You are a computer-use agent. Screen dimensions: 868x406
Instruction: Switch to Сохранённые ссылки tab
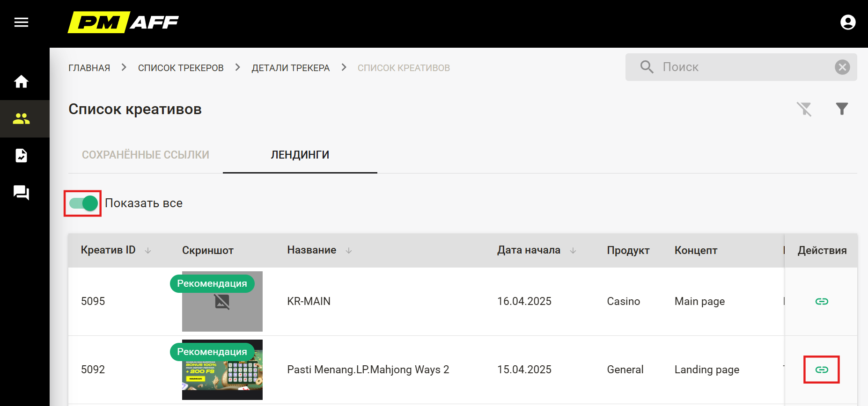(146, 155)
